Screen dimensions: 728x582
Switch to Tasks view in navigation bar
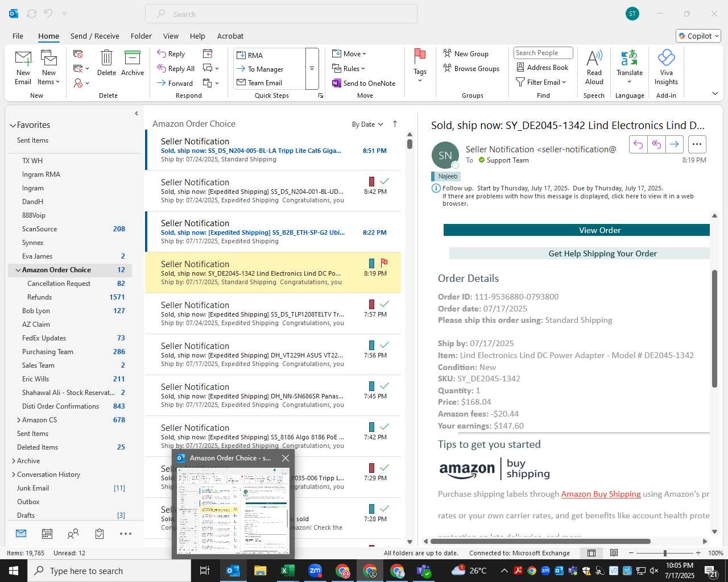click(x=100, y=534)
